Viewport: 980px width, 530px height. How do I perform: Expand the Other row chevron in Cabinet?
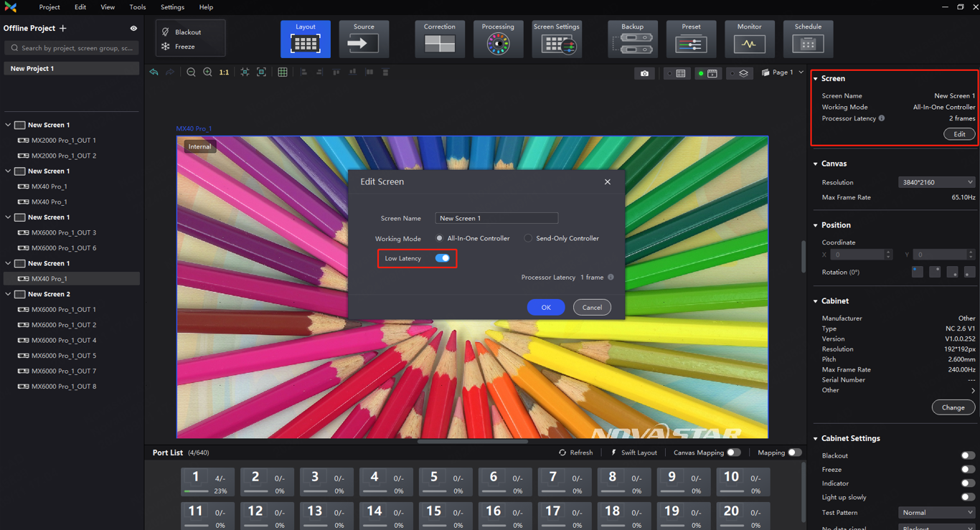tap(973, 390)
